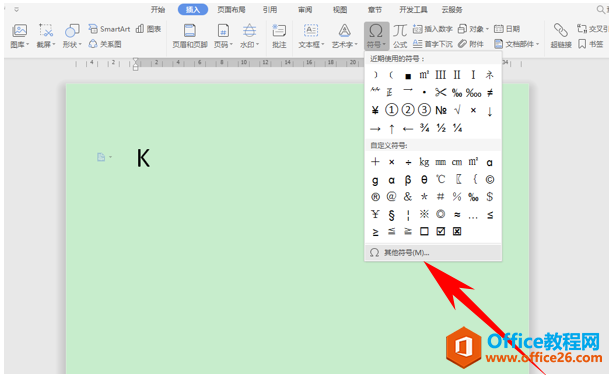Open the 图库 picture library
This screenshot has height=375, width=609.
click(19, 36)
